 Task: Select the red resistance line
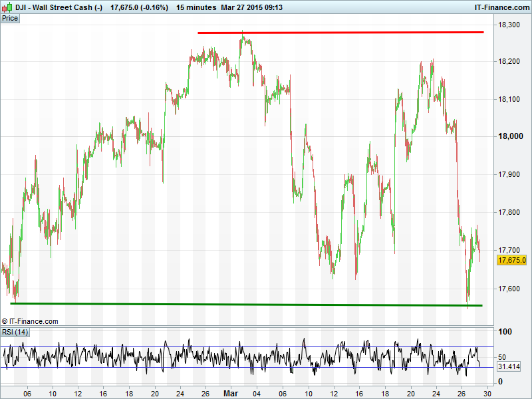tap(340, 32)
